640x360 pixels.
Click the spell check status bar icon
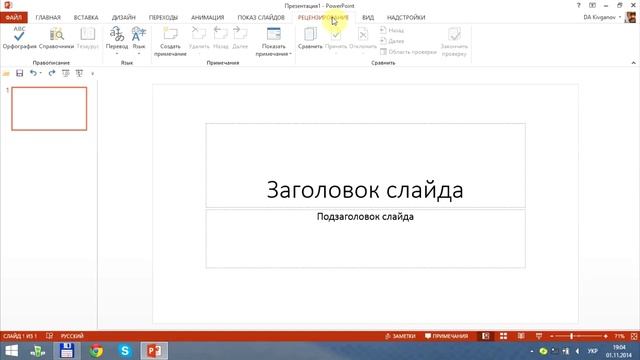(49, 336)
